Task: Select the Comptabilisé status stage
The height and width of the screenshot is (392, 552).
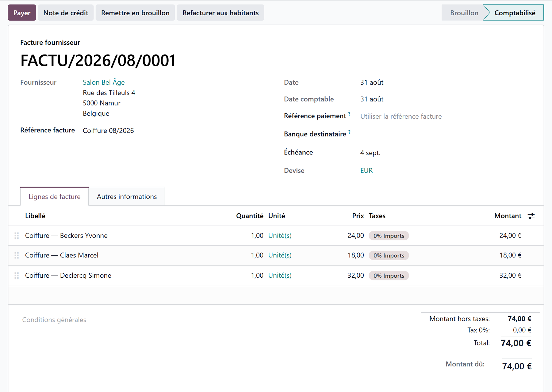Action: [x=515, y=13]
